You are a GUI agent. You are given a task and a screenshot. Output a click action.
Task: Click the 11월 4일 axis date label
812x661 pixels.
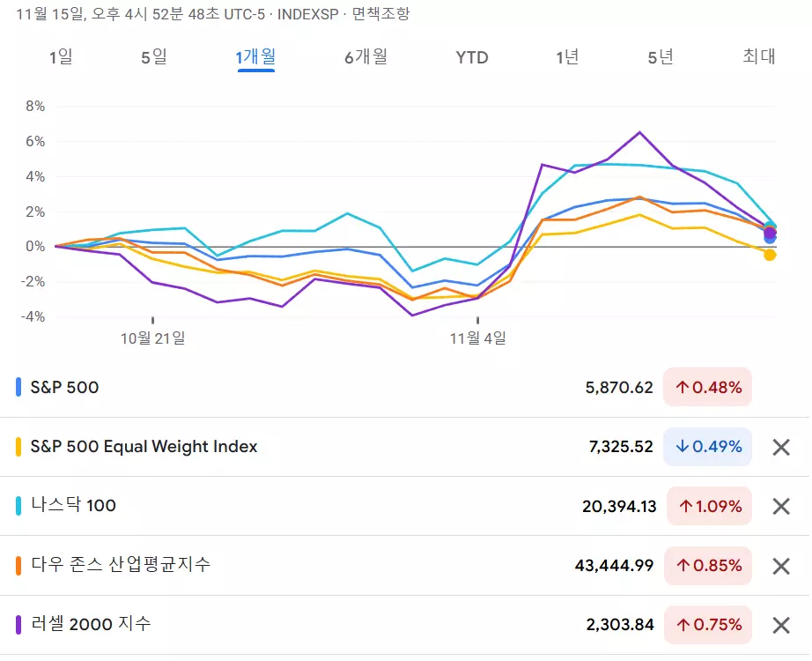coord(477,338)
